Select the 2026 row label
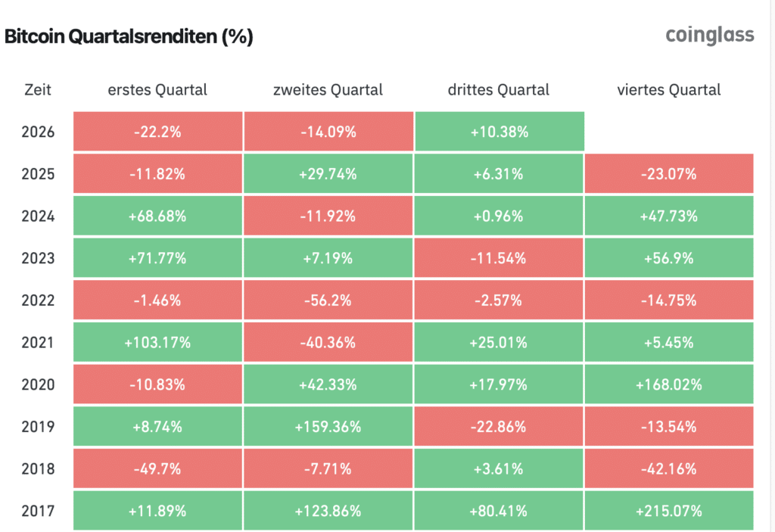 pyautogui.click(x=38, y=132)
